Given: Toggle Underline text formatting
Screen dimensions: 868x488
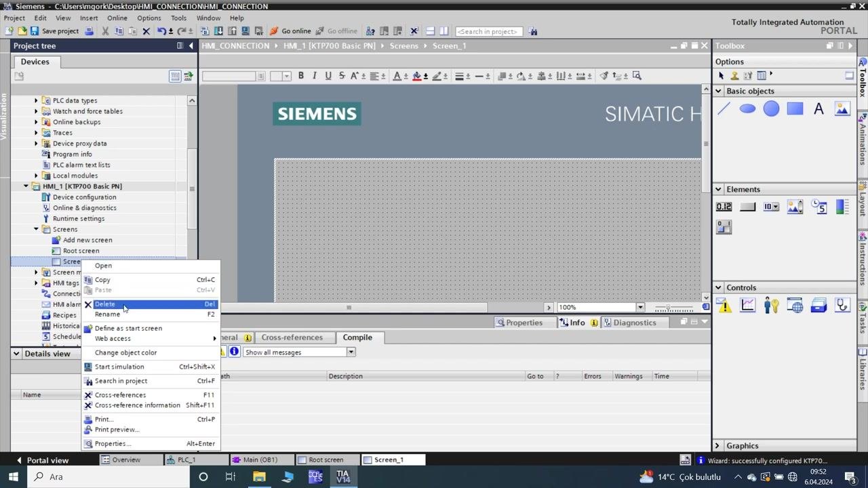Looking at the screenshot, I should click(x=328, y=76).
